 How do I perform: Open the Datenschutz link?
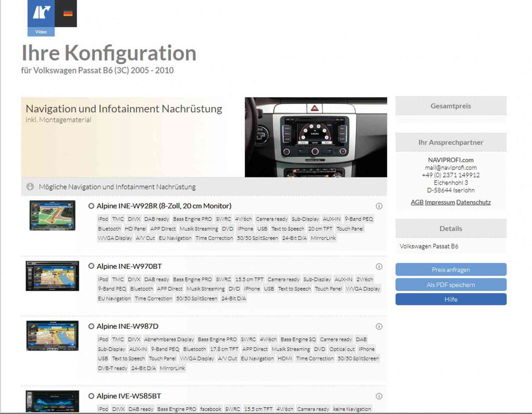click(x=473, y=202)
